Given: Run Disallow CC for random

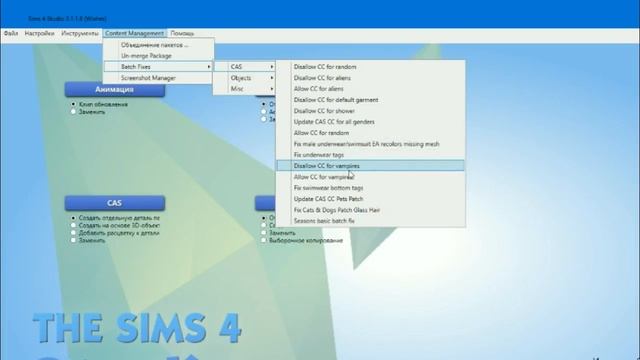Looking at the screenshot, I should pyautogui.click(x=371, y=67).
